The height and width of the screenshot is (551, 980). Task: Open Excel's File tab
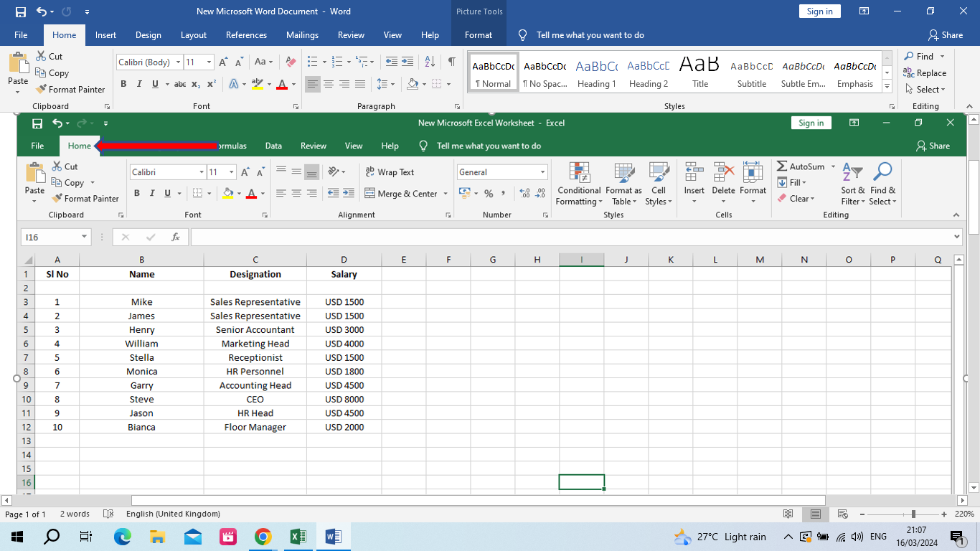(37, 146)
